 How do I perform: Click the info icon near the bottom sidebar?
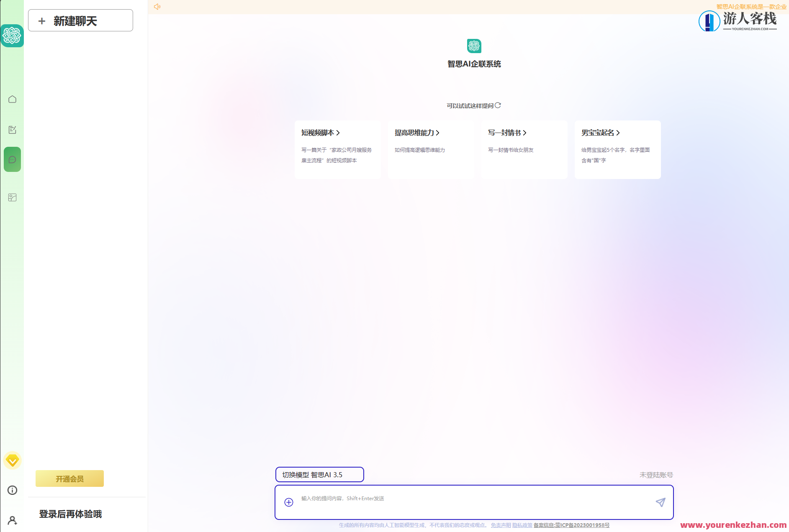pyautogui.click(x=12, y=490)
